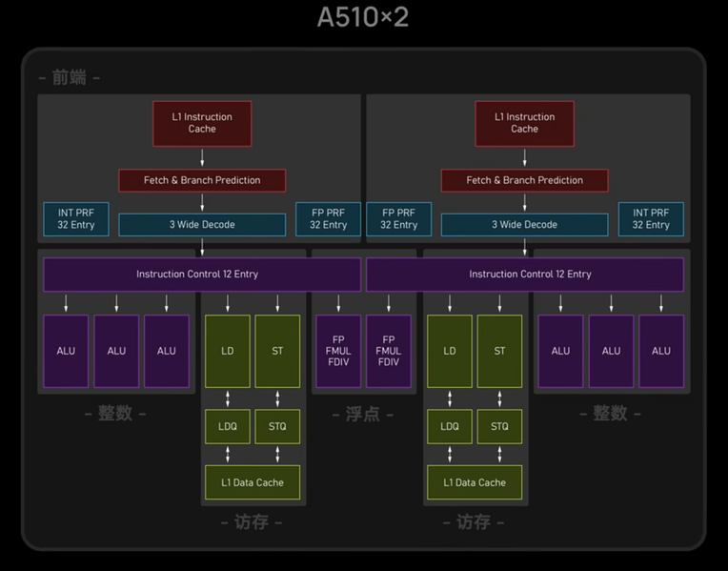Screen dimensions: 728x571
Task: Click the 浮点 floating-point section label
Action: [363, 414]
